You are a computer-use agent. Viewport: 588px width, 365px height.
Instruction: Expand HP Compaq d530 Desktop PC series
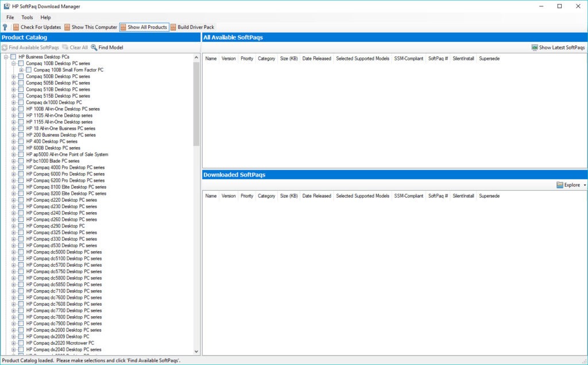click(x=14, y=245)
